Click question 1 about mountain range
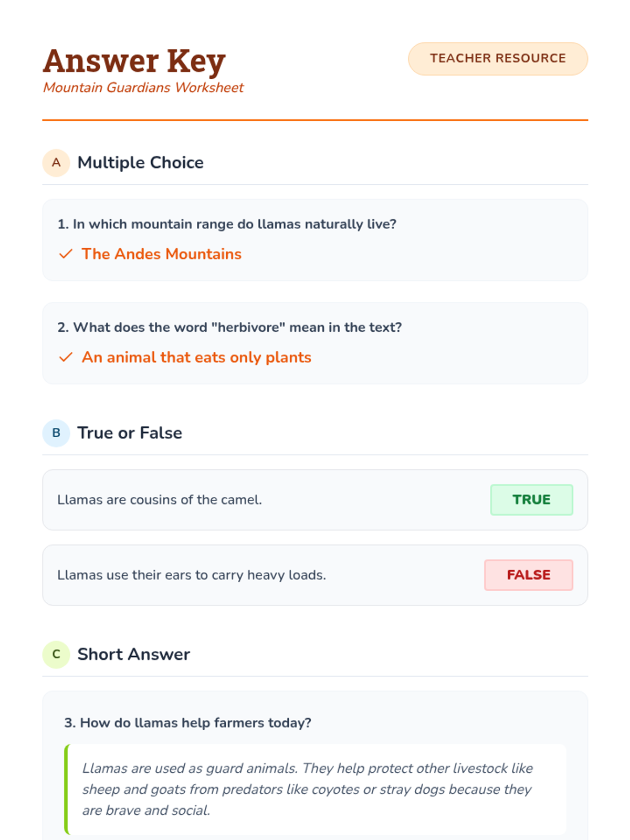630x840 pixels. 227,224
